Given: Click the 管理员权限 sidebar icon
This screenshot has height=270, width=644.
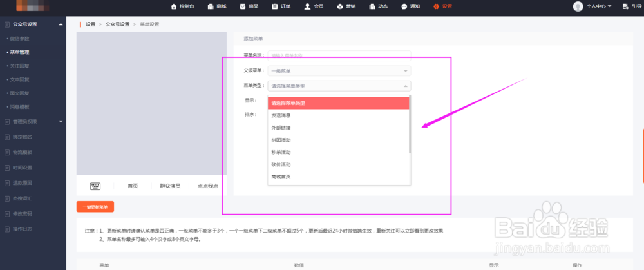Looking at the screenshot, I should (7, 122).
